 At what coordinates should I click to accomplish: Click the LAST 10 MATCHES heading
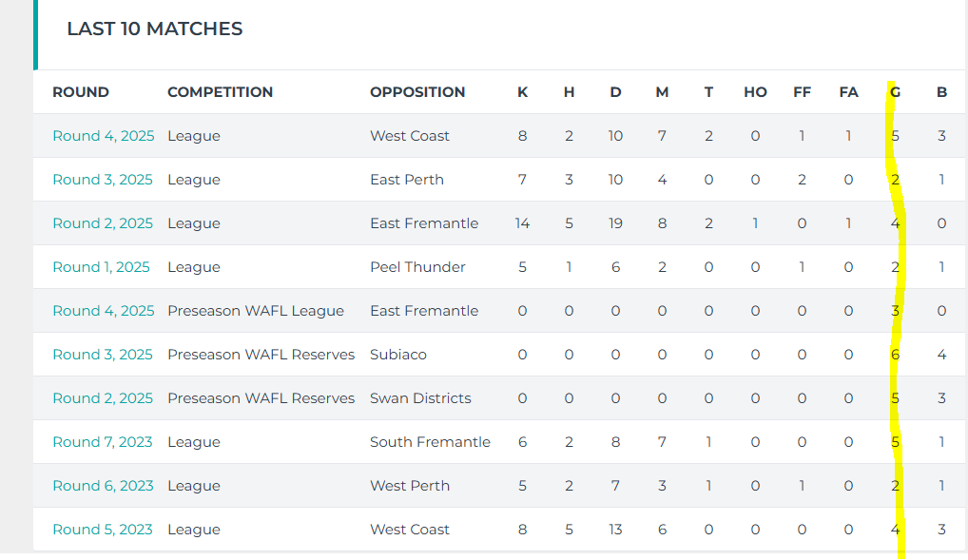155,29
